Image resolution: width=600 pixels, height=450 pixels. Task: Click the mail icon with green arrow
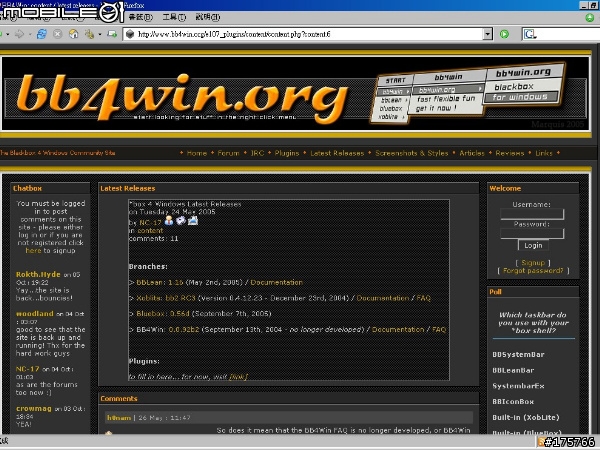coord(112,34)
